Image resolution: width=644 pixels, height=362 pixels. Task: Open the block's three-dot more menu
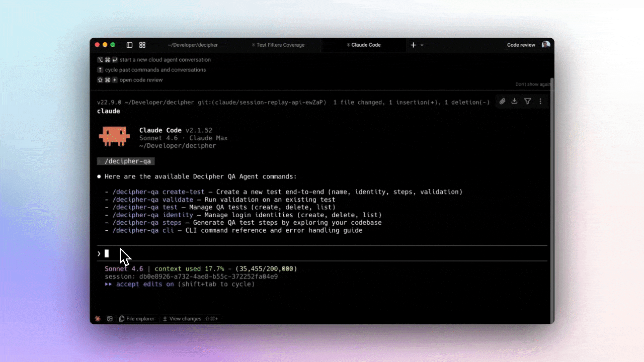pos(541,101)
